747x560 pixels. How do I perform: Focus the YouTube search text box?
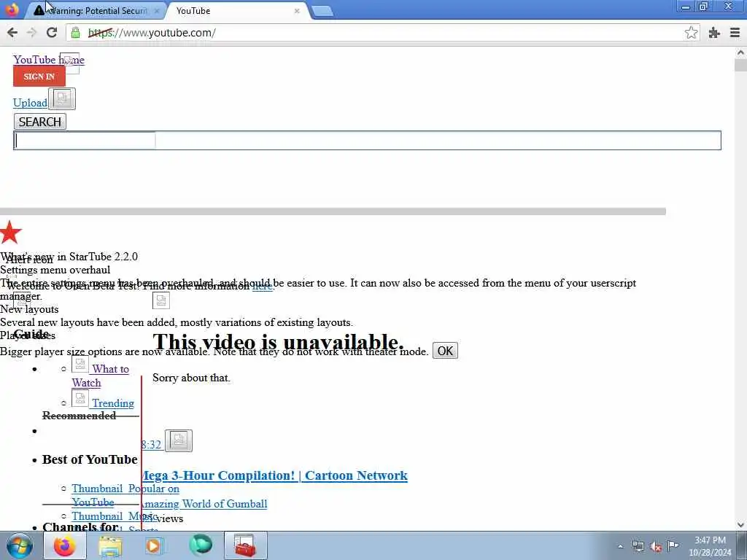(367, 141)
